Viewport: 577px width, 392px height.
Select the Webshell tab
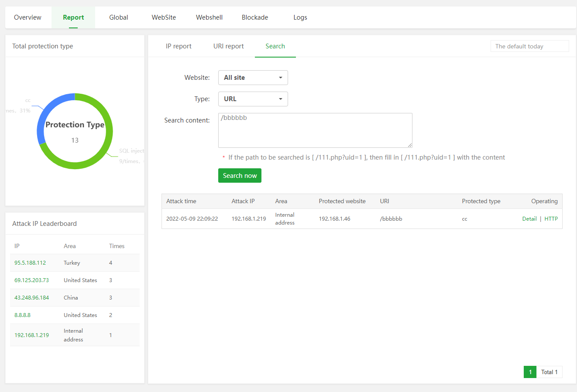[x=209, y=17]
